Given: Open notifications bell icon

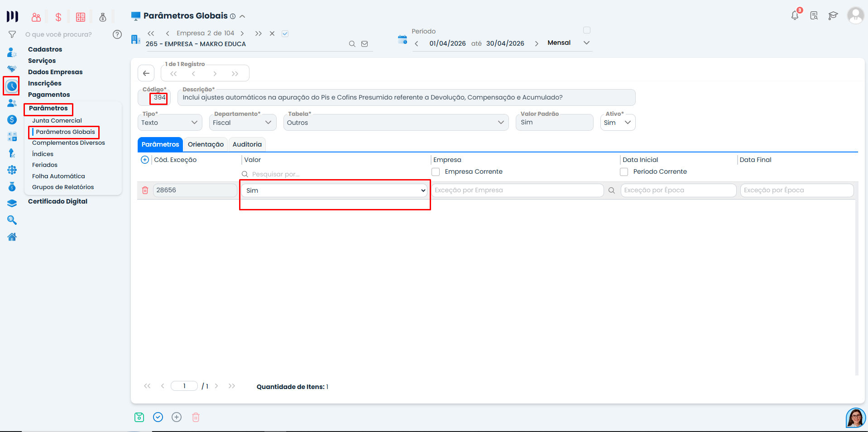Looking at the screenshot, I should pos(795,15).
